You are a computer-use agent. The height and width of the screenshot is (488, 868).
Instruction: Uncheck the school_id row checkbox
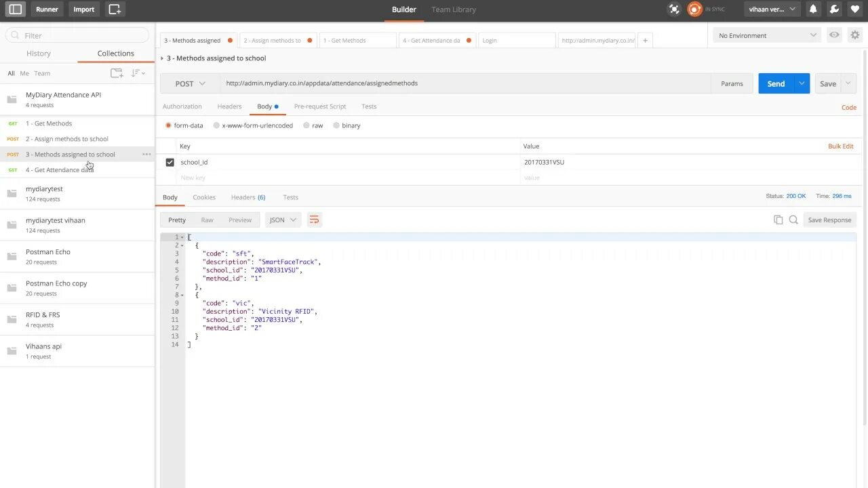pos(170,162)
